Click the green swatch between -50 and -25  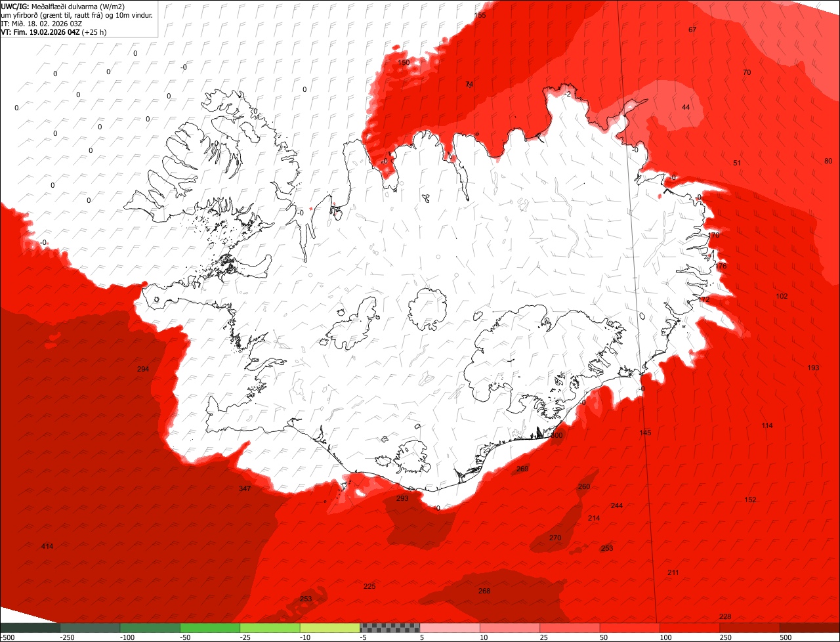click(210, 628)
